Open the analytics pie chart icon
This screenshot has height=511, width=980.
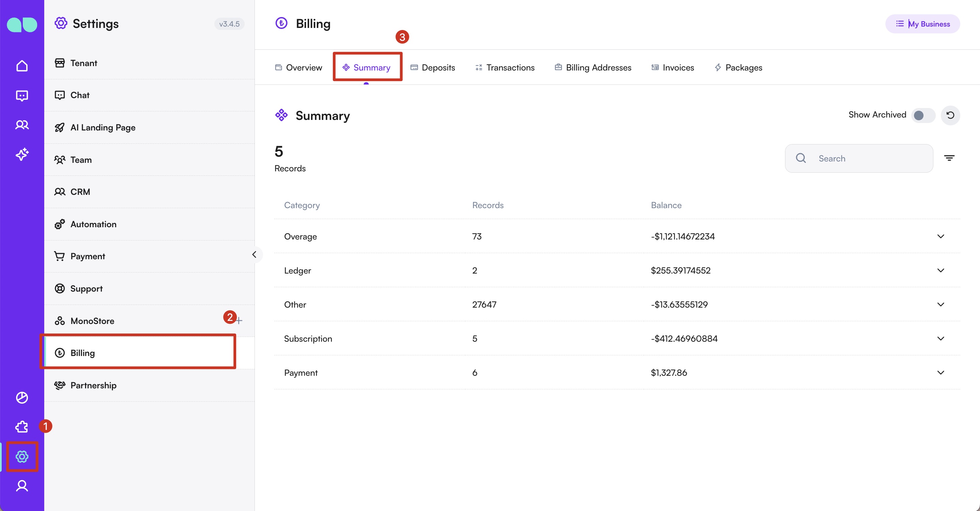(x=22, y=398)
